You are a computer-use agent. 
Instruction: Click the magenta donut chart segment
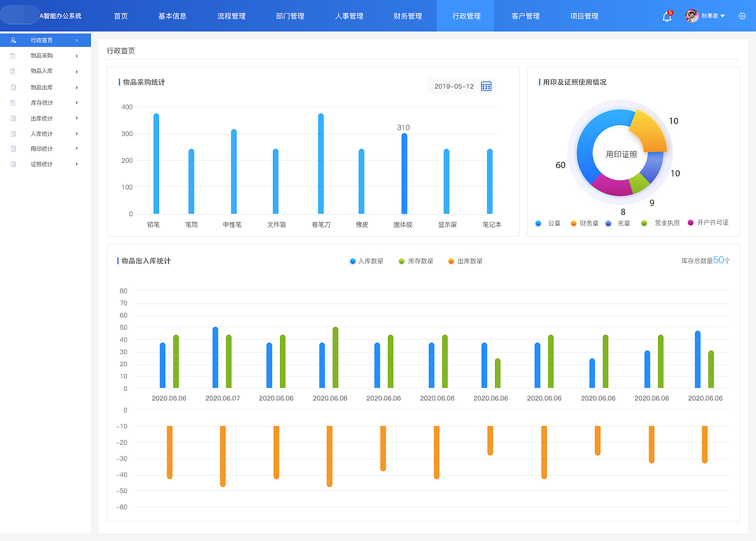[611, 186]
